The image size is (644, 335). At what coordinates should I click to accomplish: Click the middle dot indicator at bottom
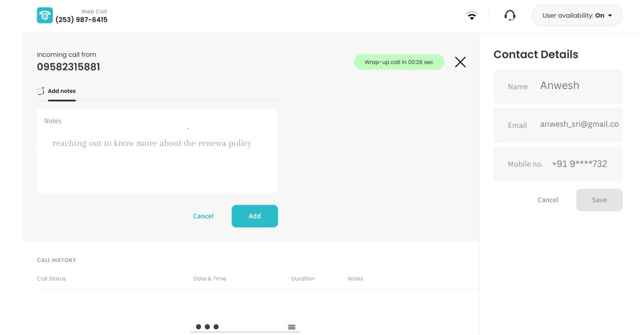click(207, 326)
